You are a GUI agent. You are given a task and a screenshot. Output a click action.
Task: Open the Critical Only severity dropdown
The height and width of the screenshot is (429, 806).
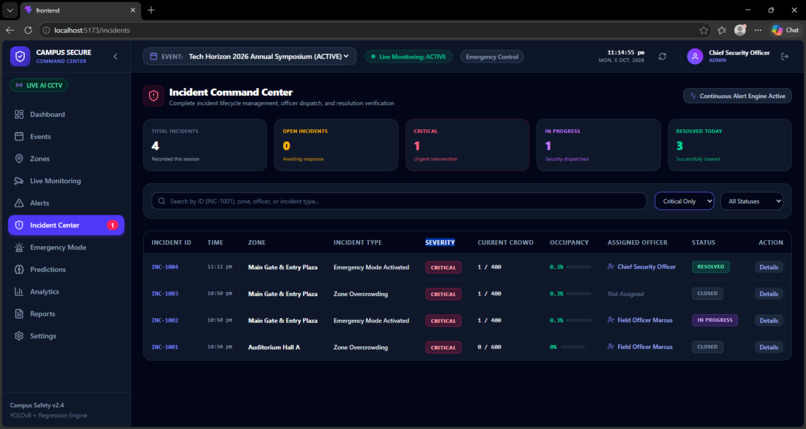click(x=684, y=201)
